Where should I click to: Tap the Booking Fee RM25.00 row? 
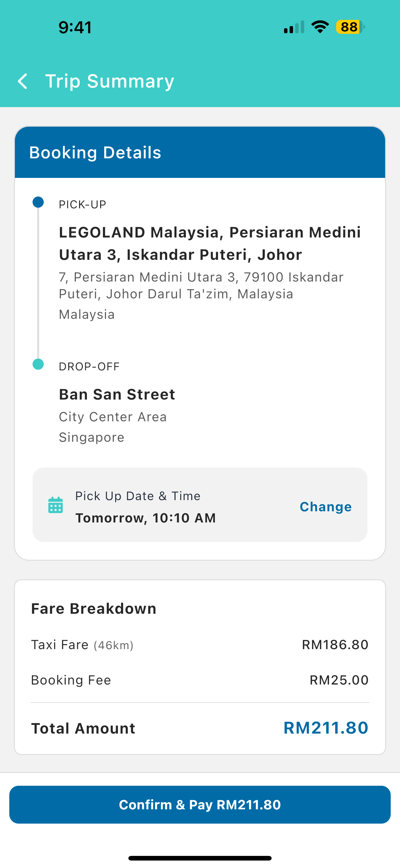200,680
